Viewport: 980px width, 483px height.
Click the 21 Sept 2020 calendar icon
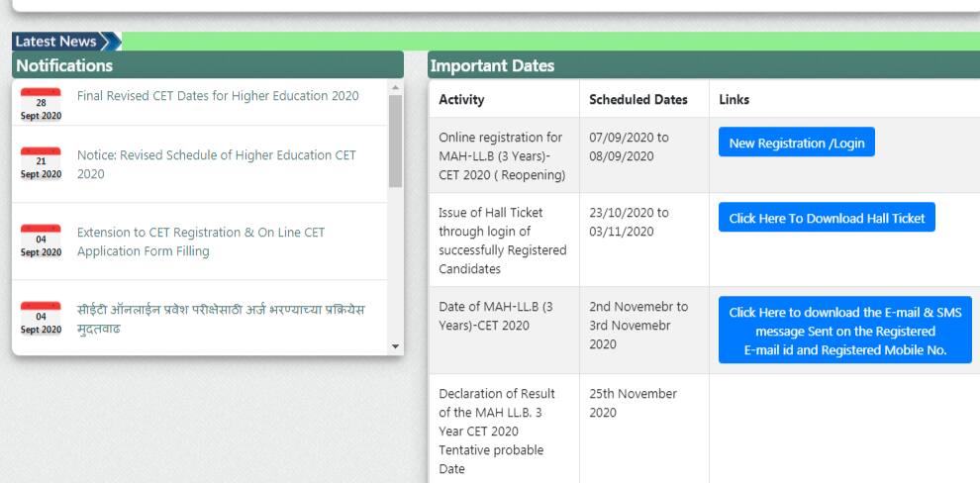(41, 163)
